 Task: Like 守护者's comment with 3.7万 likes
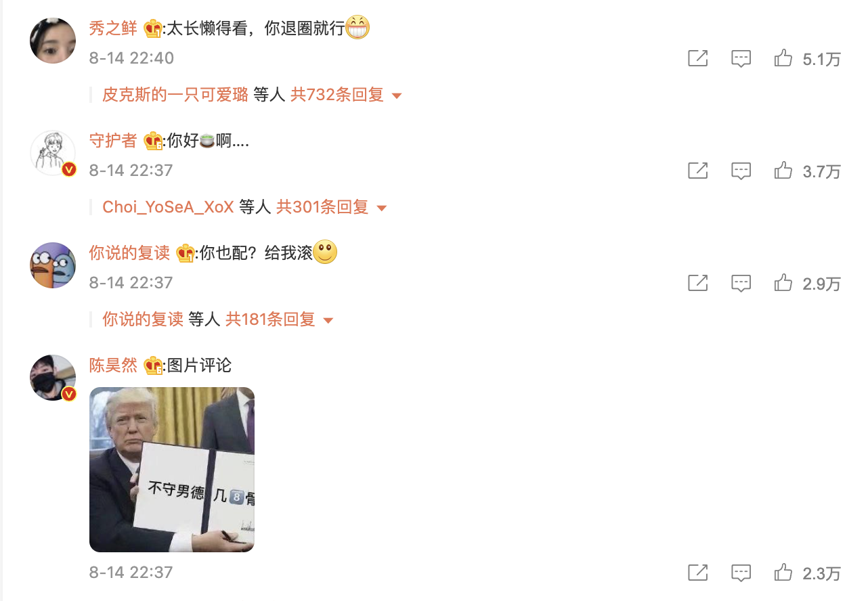783,171
